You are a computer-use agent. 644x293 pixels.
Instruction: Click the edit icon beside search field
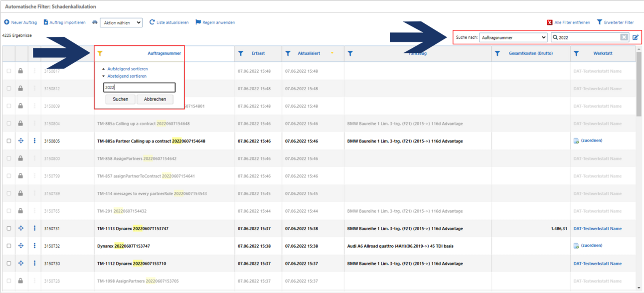(636, 37)
